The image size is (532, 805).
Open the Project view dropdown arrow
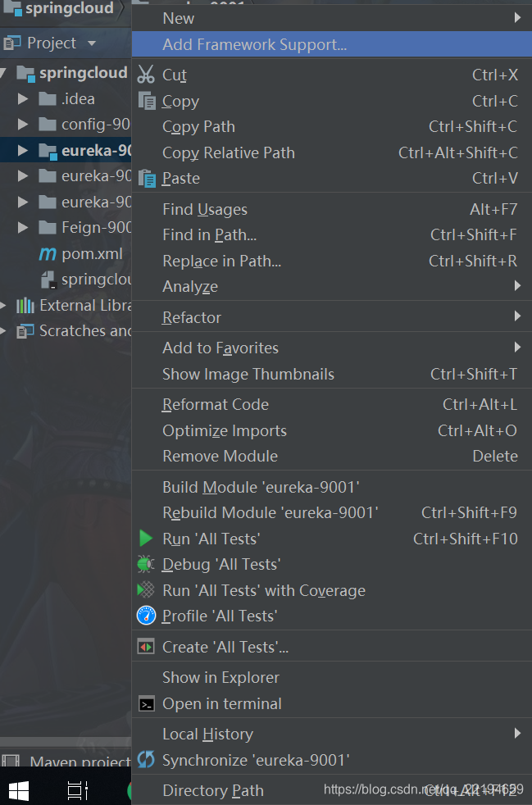click(92, 43)
